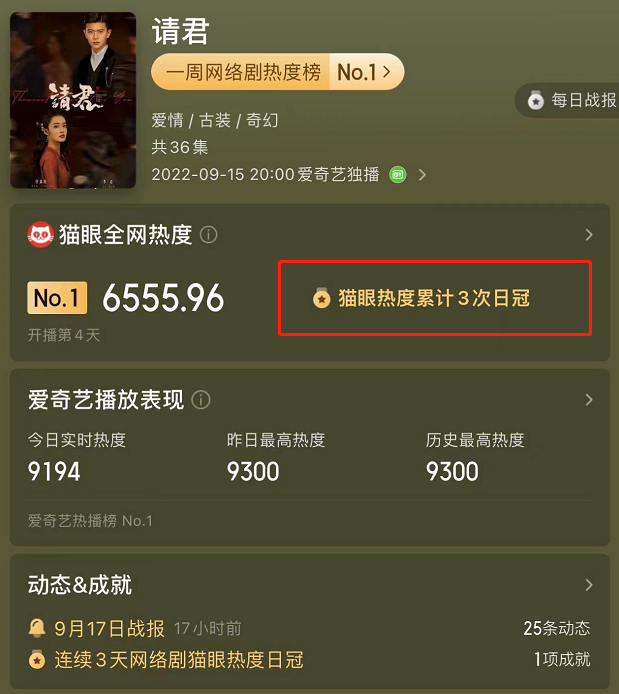Tap medal icon before 连续3天网络剧猫眼热度日冠
Image resolution: width=619 pixels, height=694 pixels.
37,659
